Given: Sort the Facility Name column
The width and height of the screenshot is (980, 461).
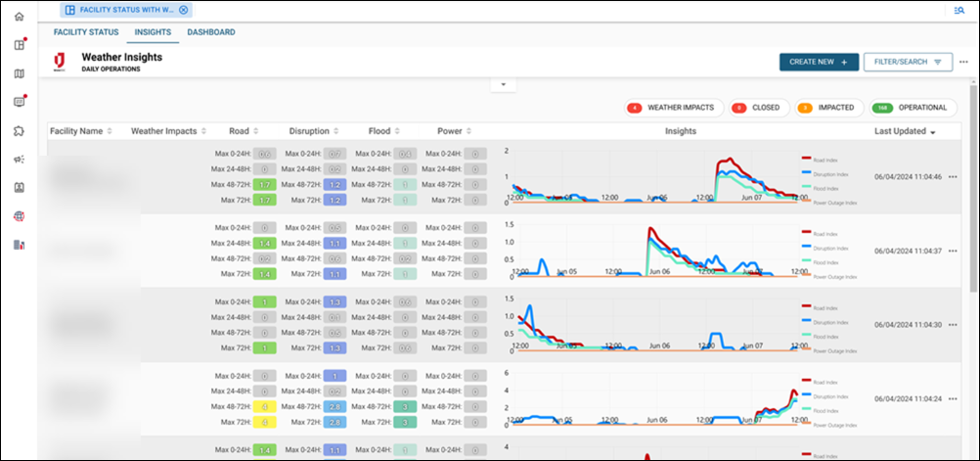Looking at the screenshot, I should pos(110,131).
